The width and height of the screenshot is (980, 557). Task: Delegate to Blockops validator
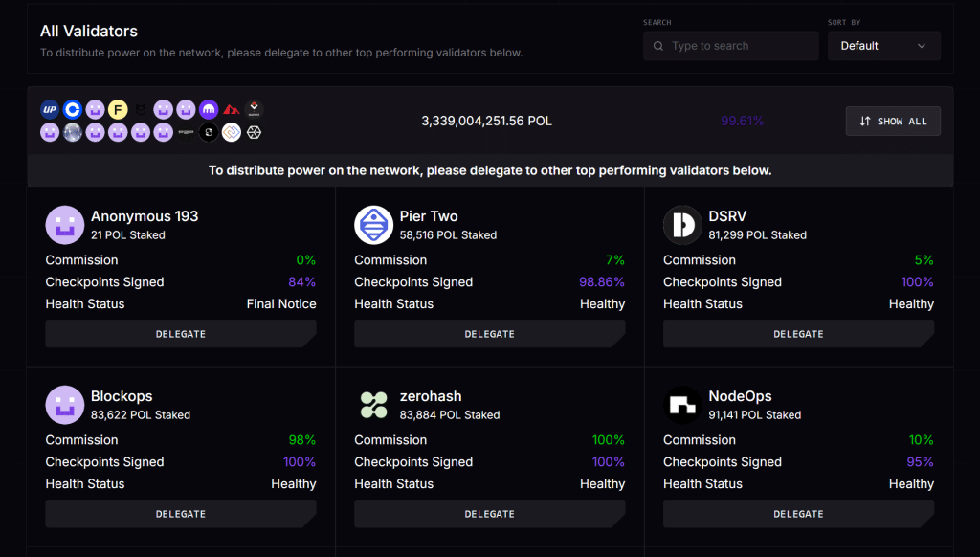click(x=181, y=514)
